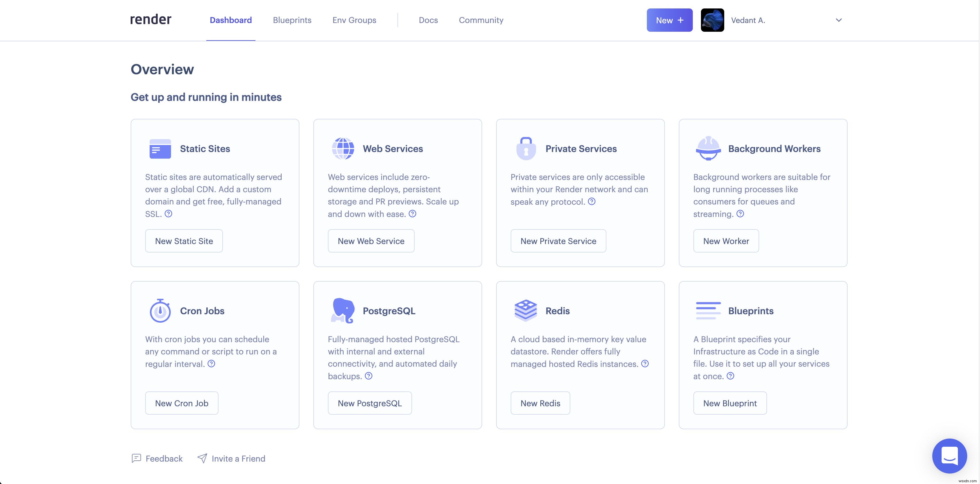Select the Blueprints navigation tab
Viewport: 980px width, 484px height.
[292, 20]
